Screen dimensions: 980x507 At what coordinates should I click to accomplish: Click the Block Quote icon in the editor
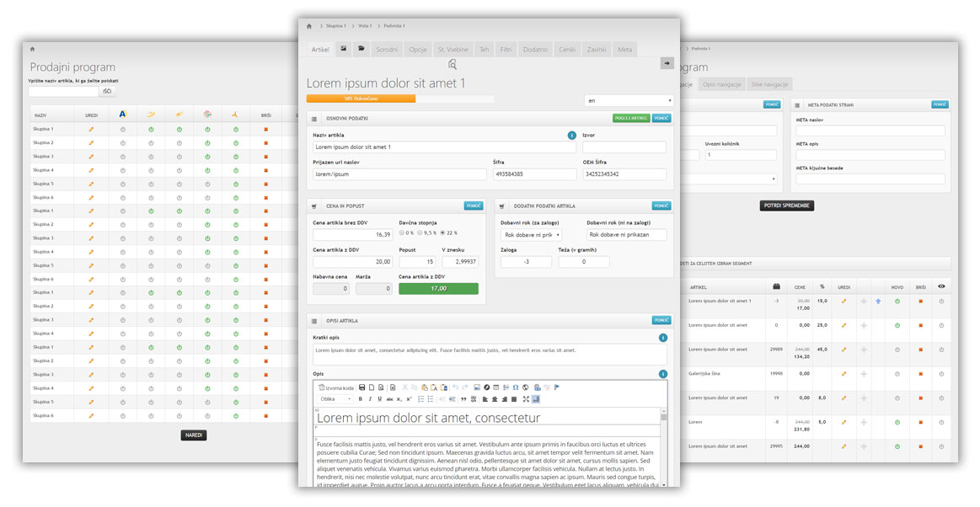click(x=463, y=399)
